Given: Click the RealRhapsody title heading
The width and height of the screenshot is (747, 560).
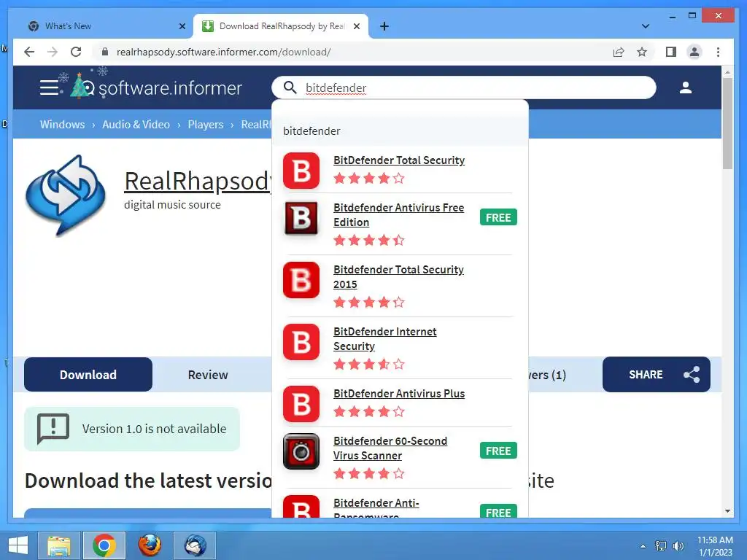Looking at the screenshot, I should (x=198, y=181).
